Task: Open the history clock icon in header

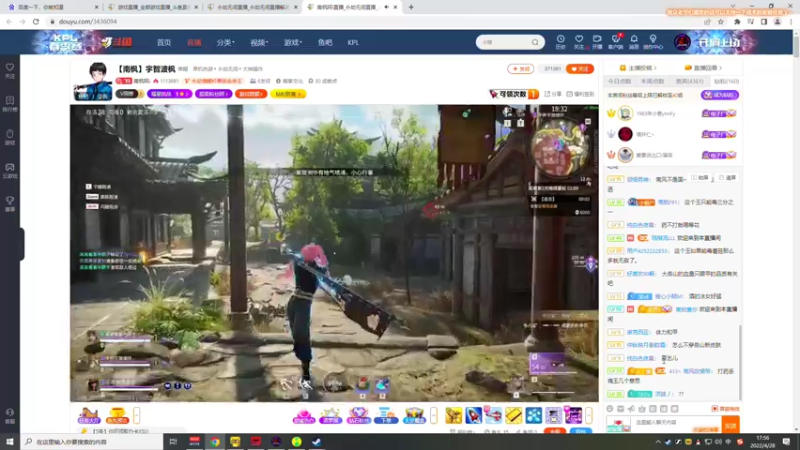Action: tap(560, 41)
